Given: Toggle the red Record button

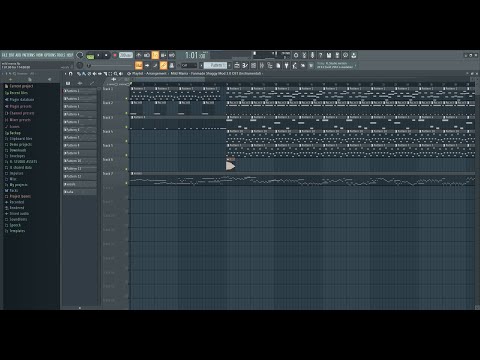Looking at the screenshot, I should tap(115, 55).
